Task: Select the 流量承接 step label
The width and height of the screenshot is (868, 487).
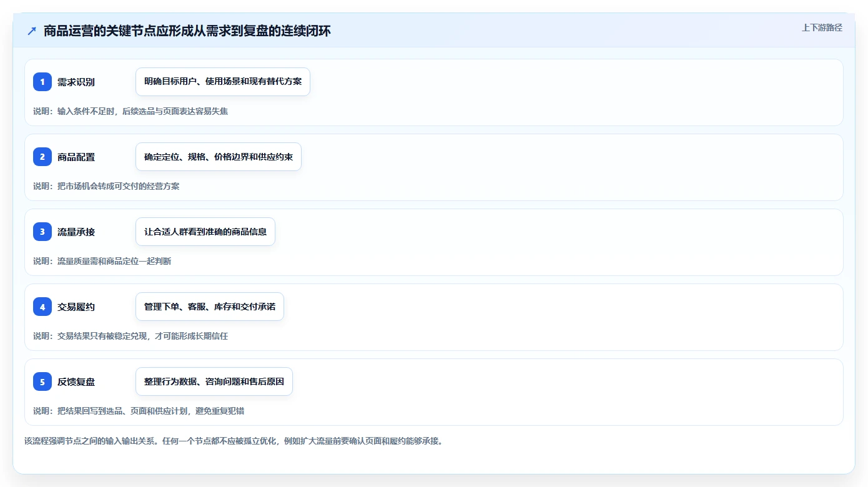Action: [x=76, y=232]
